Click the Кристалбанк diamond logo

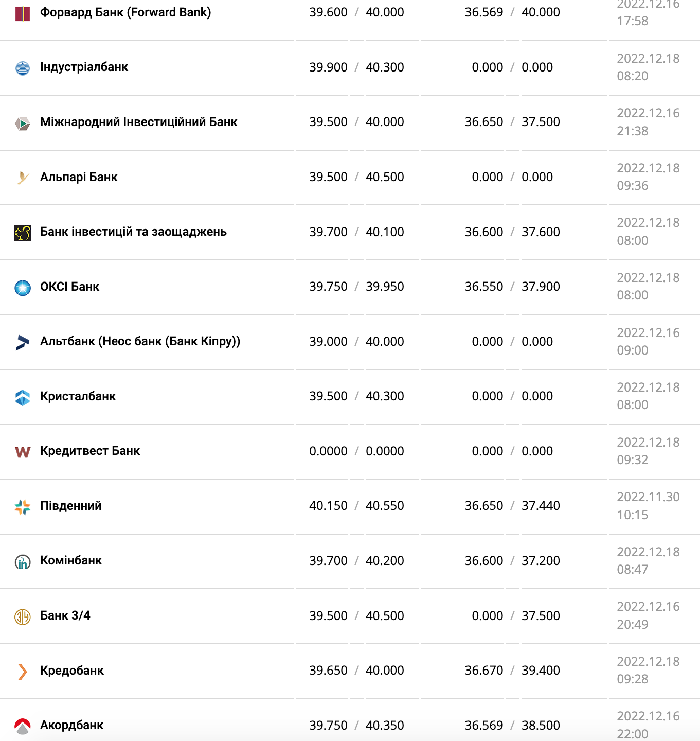pos(23,397)
